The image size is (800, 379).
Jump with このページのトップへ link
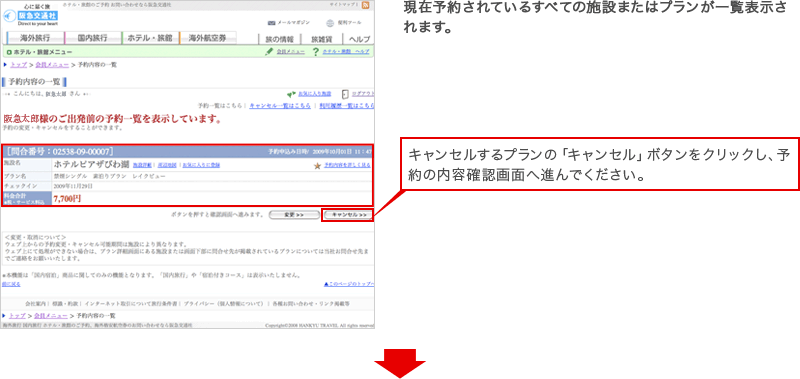tap(349, 284)
